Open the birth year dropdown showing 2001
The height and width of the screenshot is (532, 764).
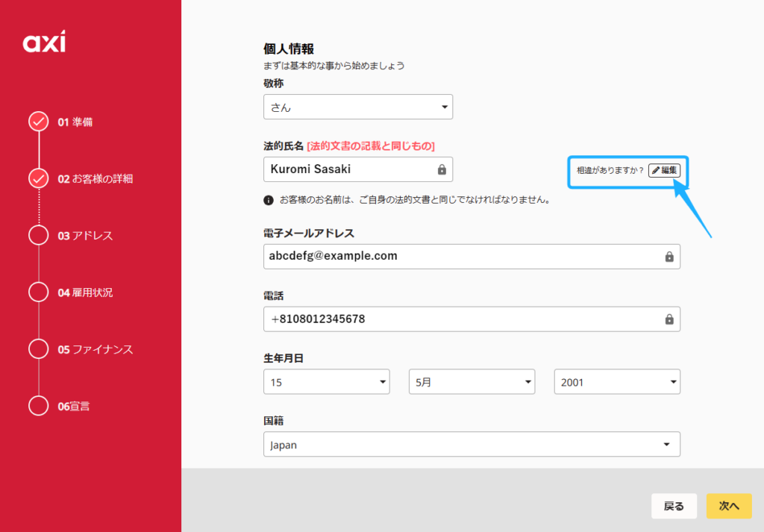click(616, 382)
